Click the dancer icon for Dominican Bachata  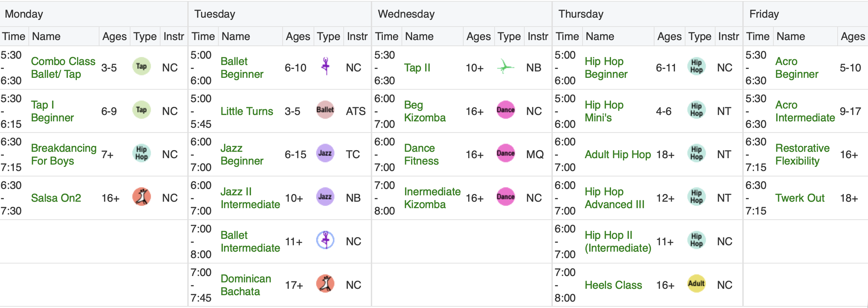pos(325,283)
